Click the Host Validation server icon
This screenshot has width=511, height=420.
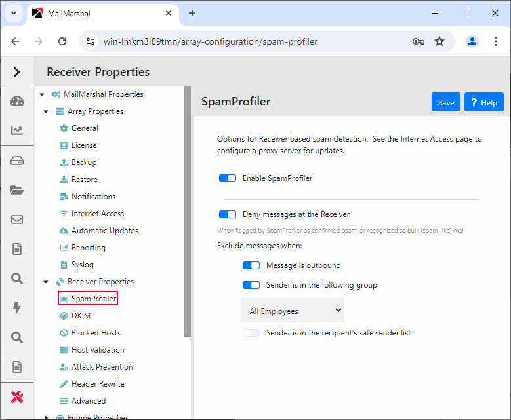64,350
